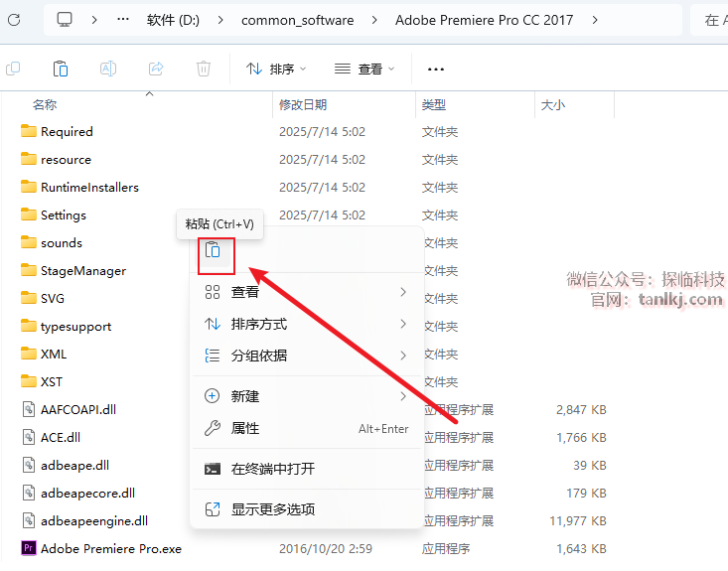The height and width of the screenshot is (571, 728).
Task: Expand chevron after the monitor icon
Action: (94, 20)
